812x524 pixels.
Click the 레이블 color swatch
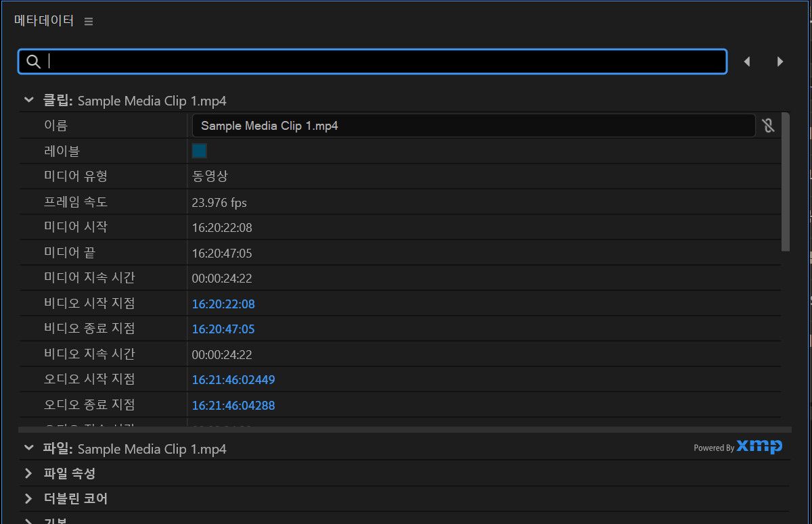coord(200,151)
